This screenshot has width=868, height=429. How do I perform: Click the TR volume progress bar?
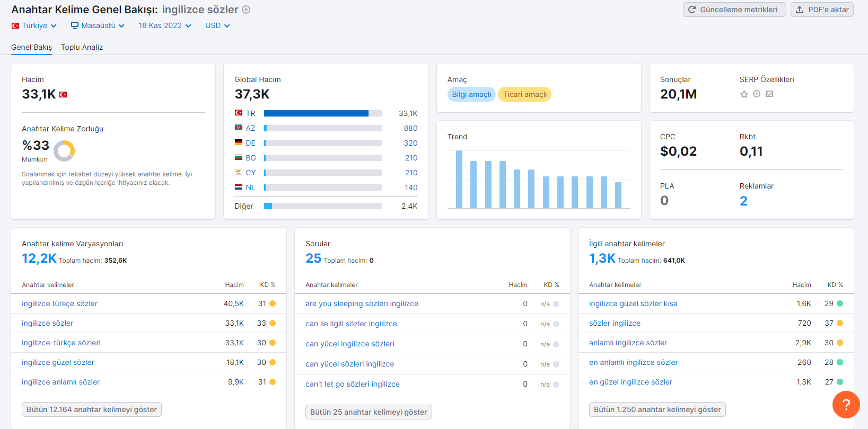(323, 113)
